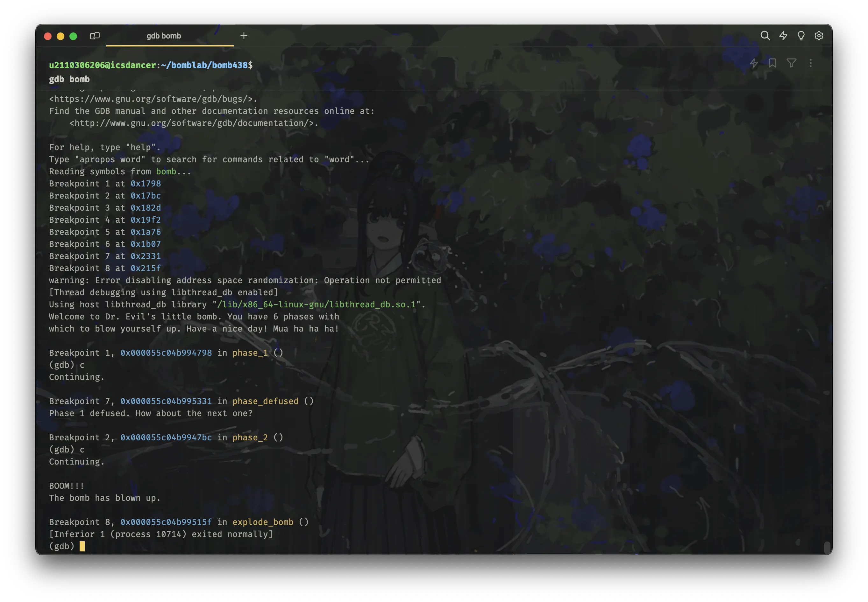Click the terminal scrollbar thumb
Viewport: 868px width, 602px height.
click(827, 547)
